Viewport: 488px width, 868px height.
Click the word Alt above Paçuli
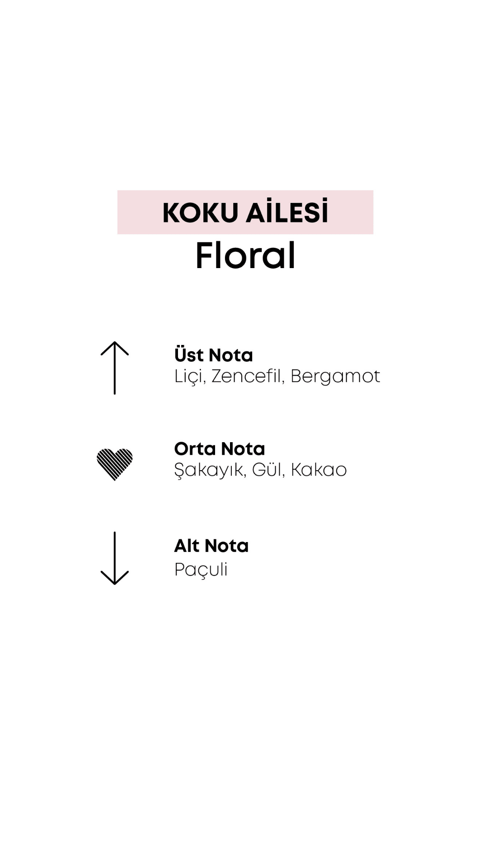(x=187, y=546)
